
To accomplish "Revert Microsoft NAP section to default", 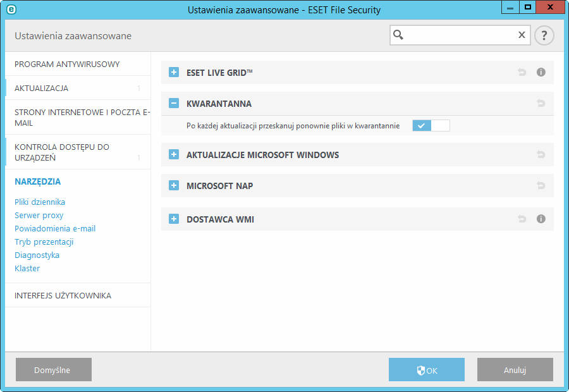I will [x=541, y=185].
